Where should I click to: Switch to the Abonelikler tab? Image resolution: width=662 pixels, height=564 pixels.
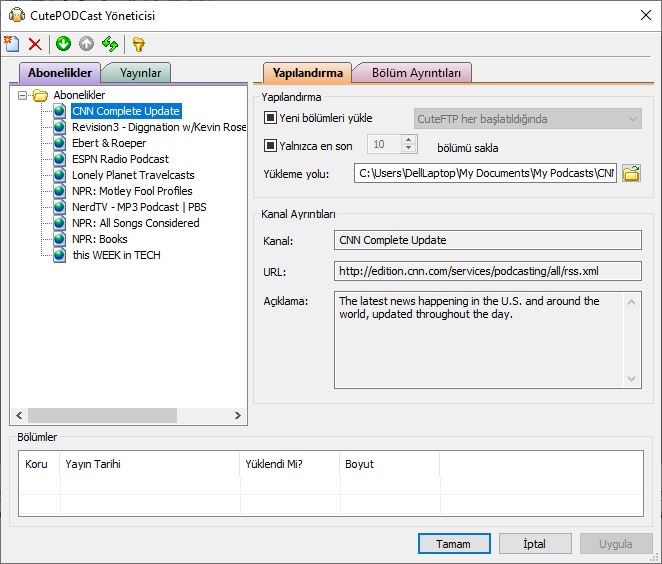(x=60, y=73)
